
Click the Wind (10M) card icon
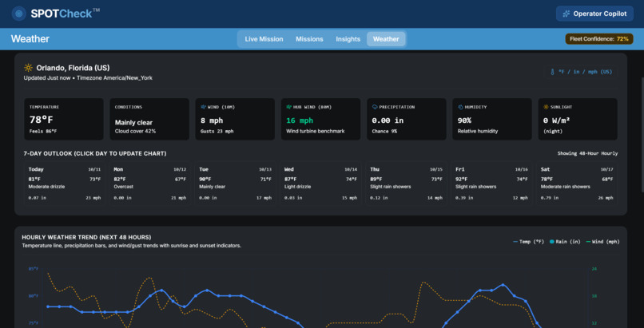[x=203, y=107]
